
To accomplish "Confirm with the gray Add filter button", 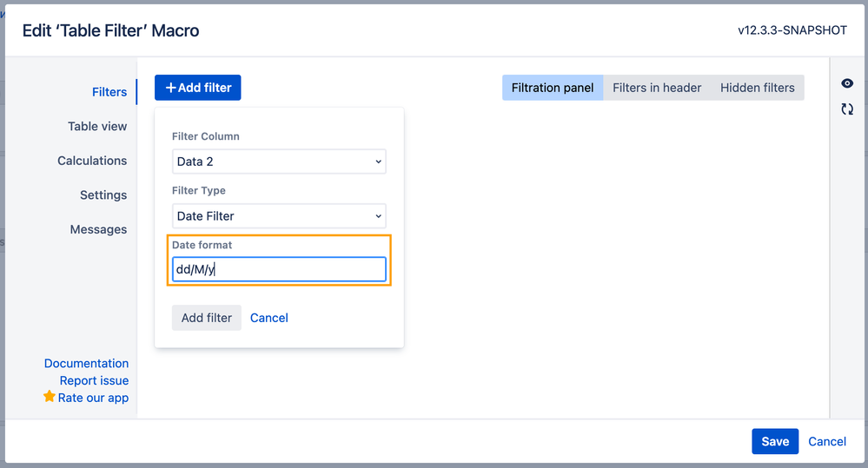I will click(207, 318).
